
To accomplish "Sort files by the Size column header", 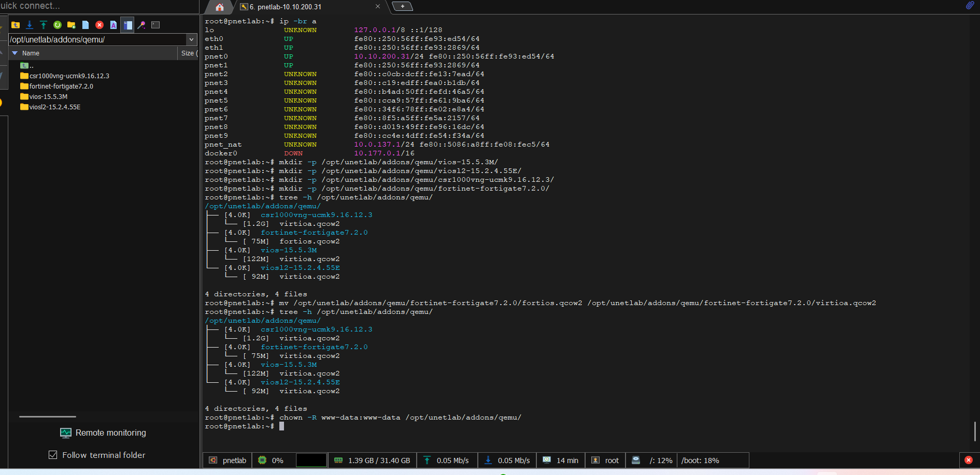I will [188, 53].
